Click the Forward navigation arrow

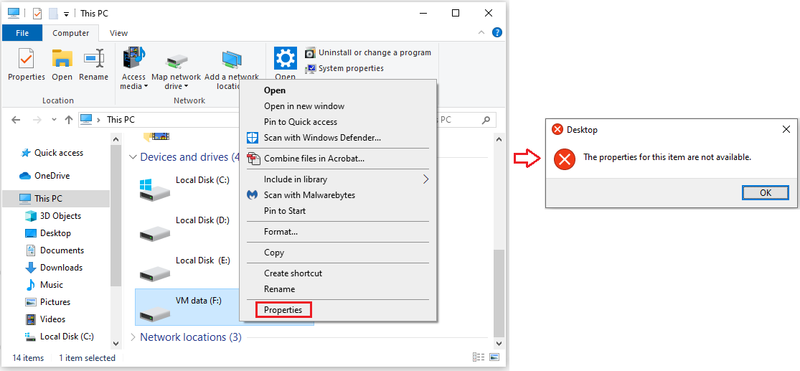click(37, 120)
